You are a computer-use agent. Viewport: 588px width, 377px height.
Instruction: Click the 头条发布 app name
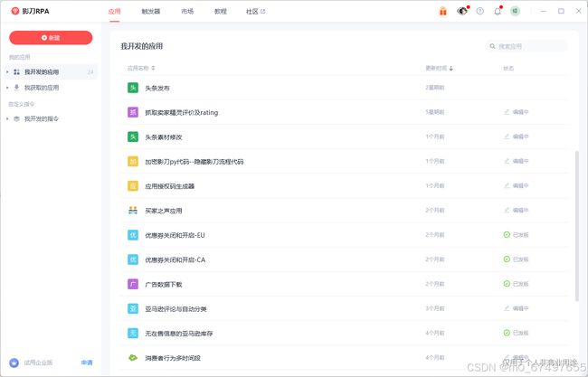(x=157, y=88)
